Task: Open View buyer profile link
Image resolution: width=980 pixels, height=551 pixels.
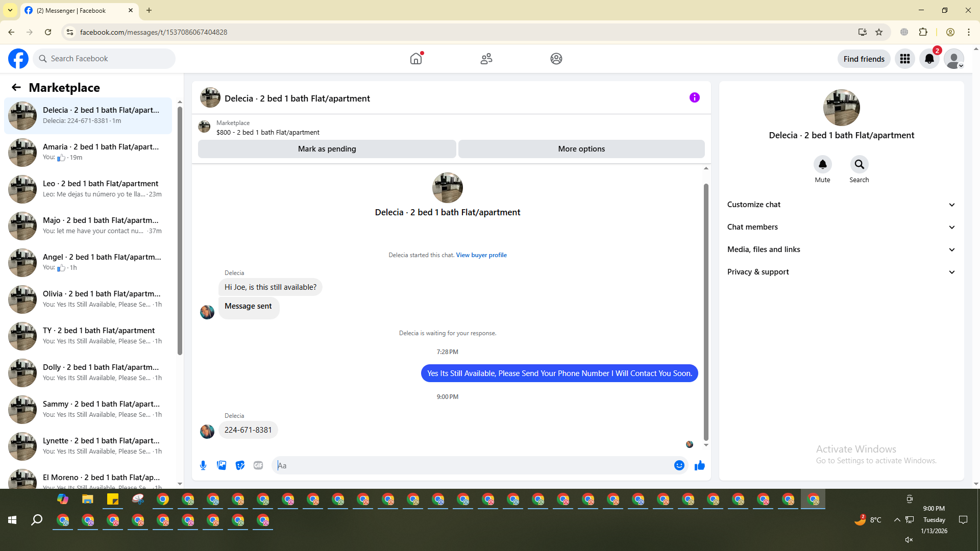Action: point(481,255)
